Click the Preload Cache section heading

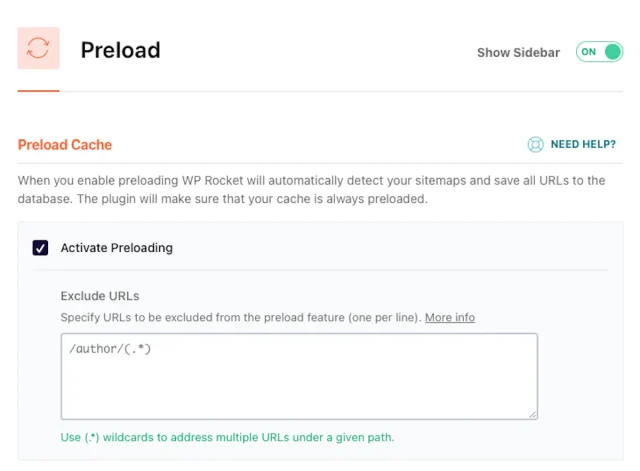click(65, 145)
